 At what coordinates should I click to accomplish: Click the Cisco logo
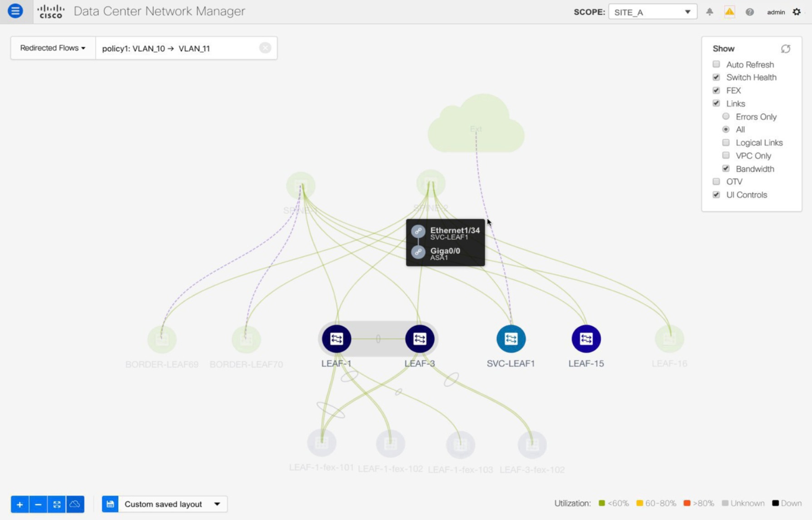coord(50,11)
